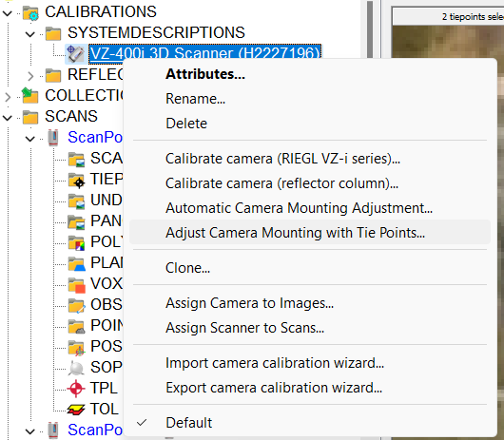504x440 pixels.
Task: Click the PAN panorama folder icon
Action: (76, 222)
